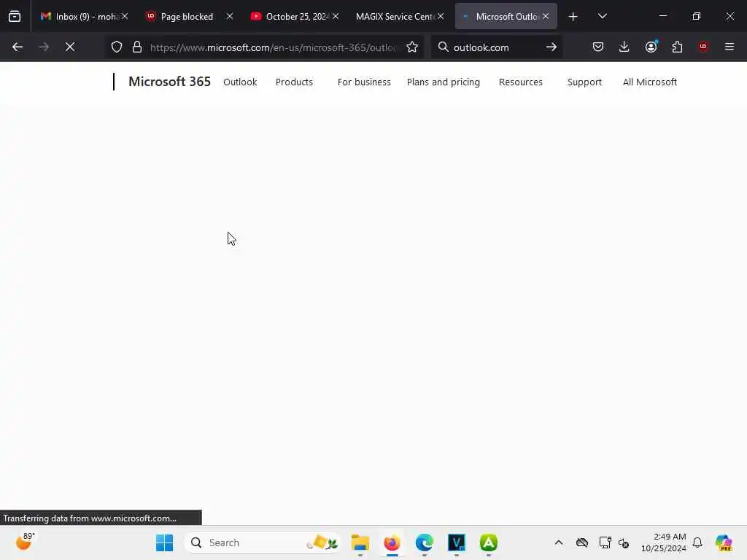Go back to the previous page
Viewport: 747px width, 560px height.
(18, 47)
